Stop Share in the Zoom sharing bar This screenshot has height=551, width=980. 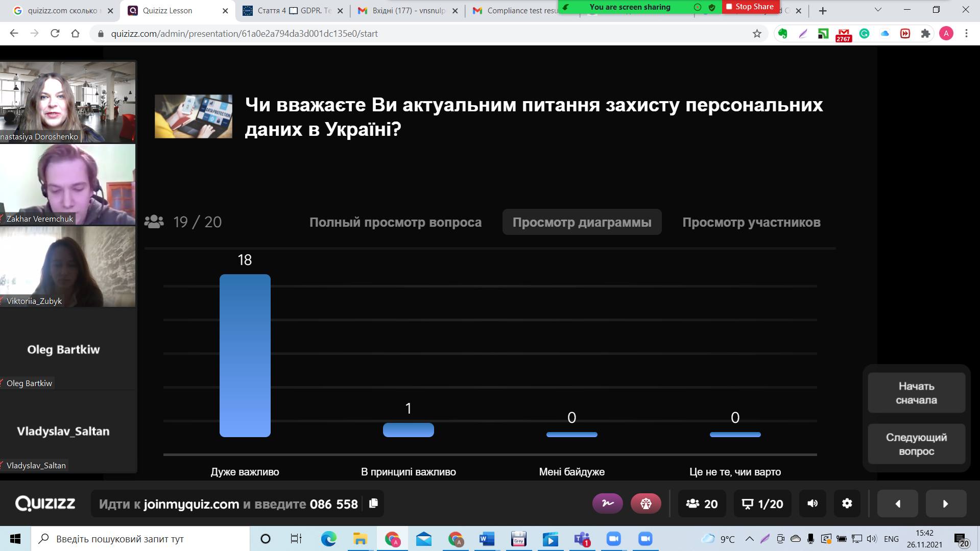750,7
